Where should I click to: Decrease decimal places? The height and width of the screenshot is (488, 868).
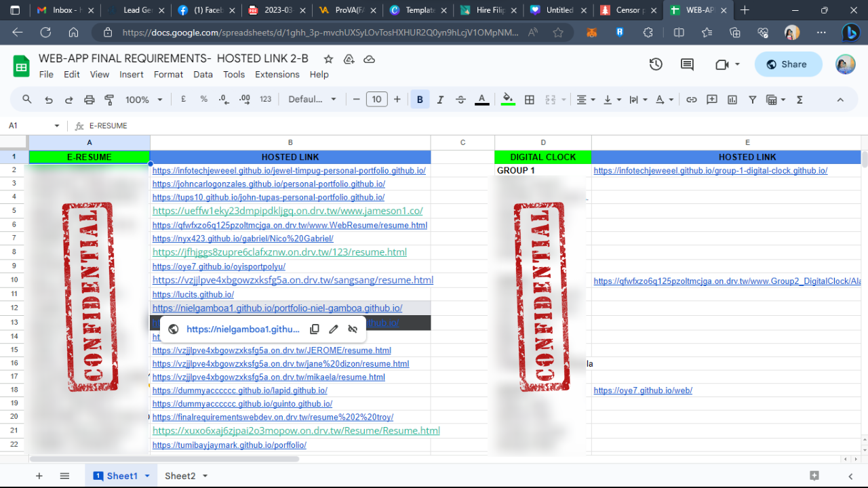tap(224, 100)
